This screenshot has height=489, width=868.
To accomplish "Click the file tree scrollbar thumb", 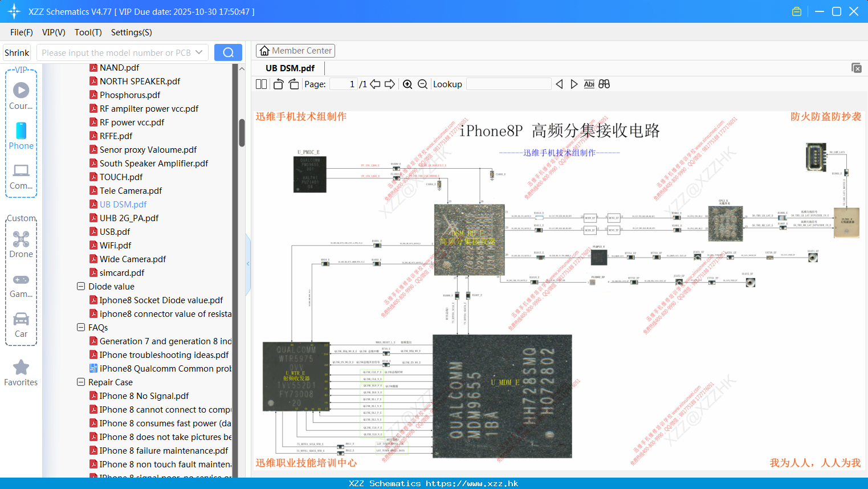I will coord(242,133).
